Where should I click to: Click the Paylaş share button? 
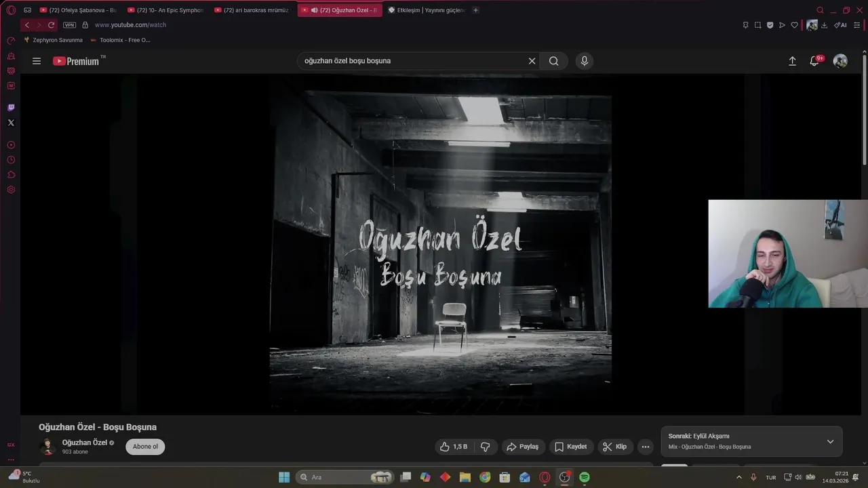tap(523, 447)
